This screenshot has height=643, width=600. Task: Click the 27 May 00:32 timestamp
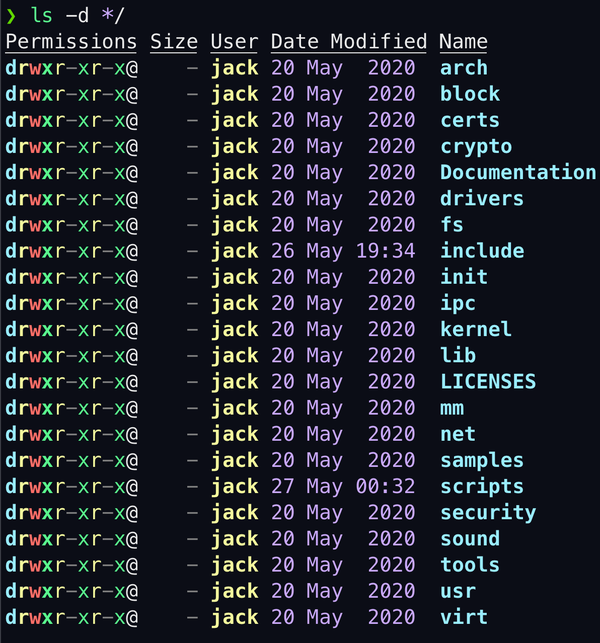pyautogui.click(x=342, y=486)
